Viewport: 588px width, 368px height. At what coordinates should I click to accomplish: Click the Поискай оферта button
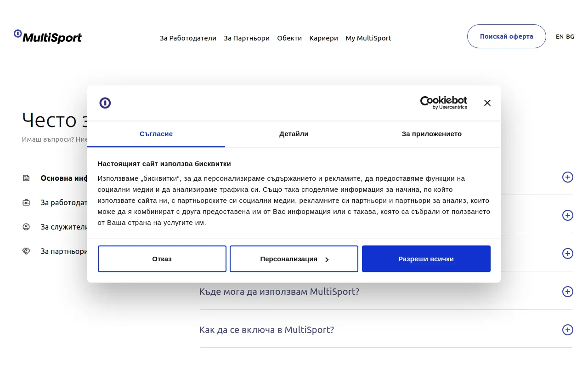pyautogui.click(x=507, y=36)
